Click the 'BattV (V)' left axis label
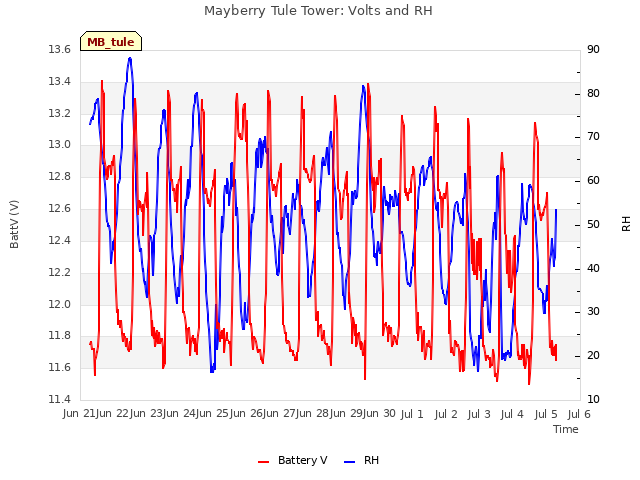The image size is (640, 480). point(14,224)
